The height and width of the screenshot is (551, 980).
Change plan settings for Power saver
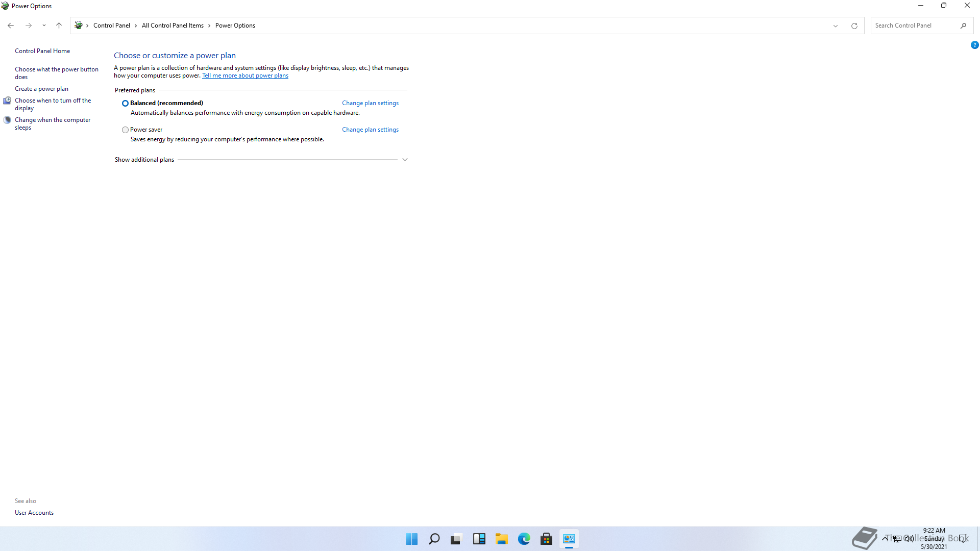click(370, 130)
